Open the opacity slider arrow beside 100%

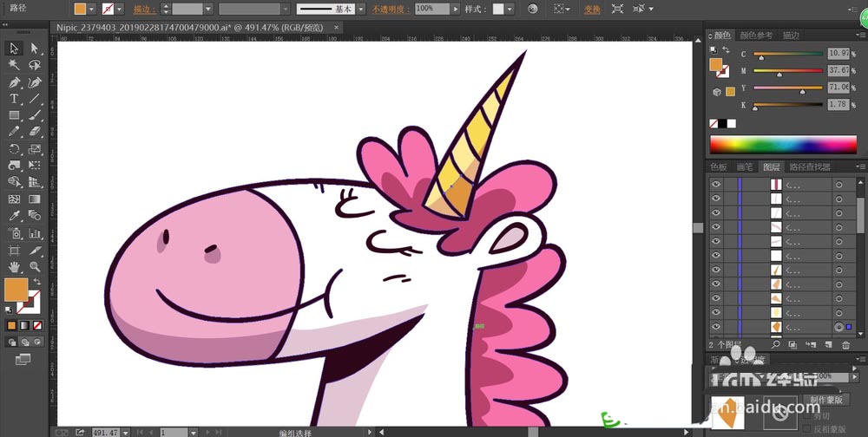[456, 9]
